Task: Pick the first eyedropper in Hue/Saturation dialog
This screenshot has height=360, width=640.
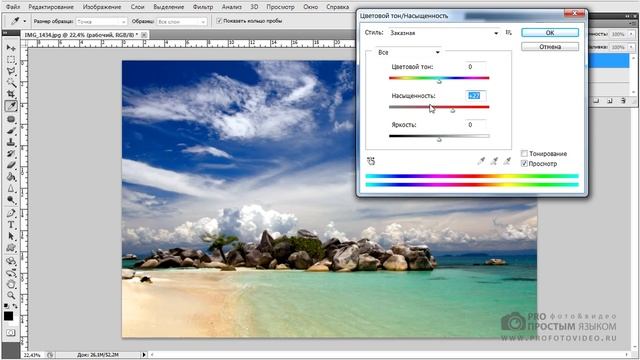Action: pos(481,161)
